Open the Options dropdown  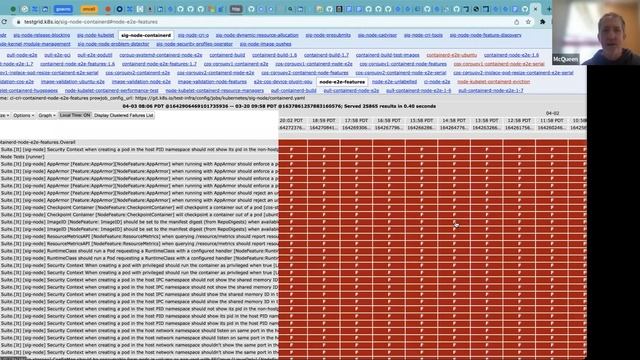pos(24,116)
